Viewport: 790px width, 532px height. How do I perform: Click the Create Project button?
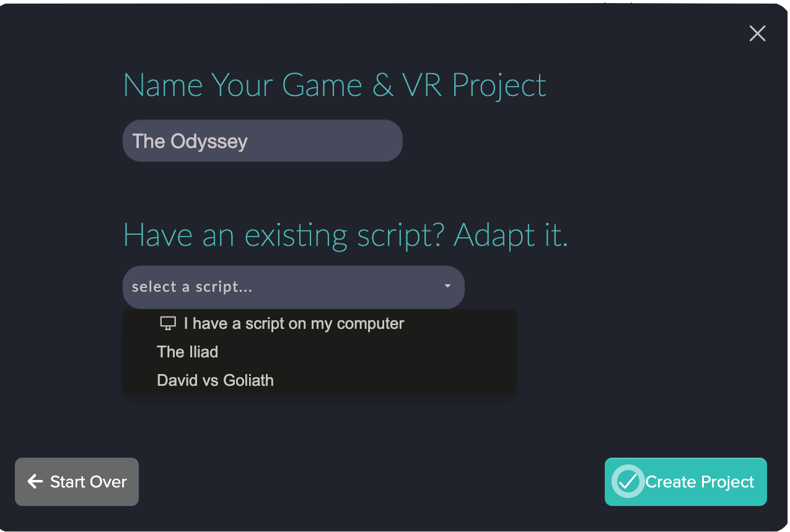tap(686, 481)
